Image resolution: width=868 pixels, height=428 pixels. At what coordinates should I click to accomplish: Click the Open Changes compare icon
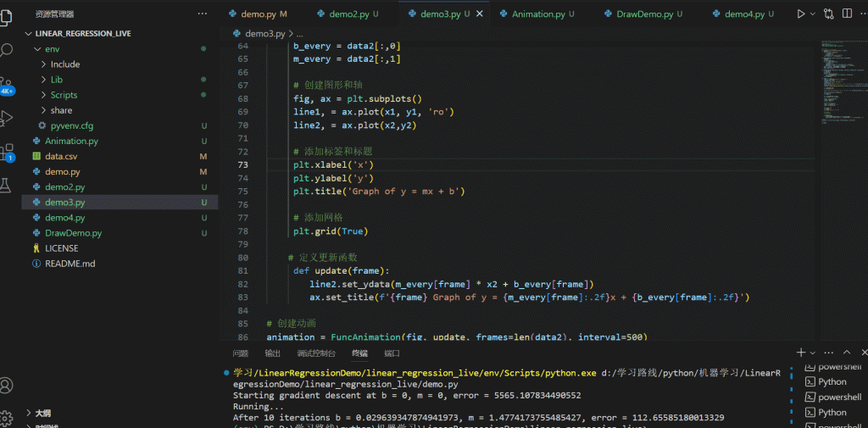tap(828, 14)
